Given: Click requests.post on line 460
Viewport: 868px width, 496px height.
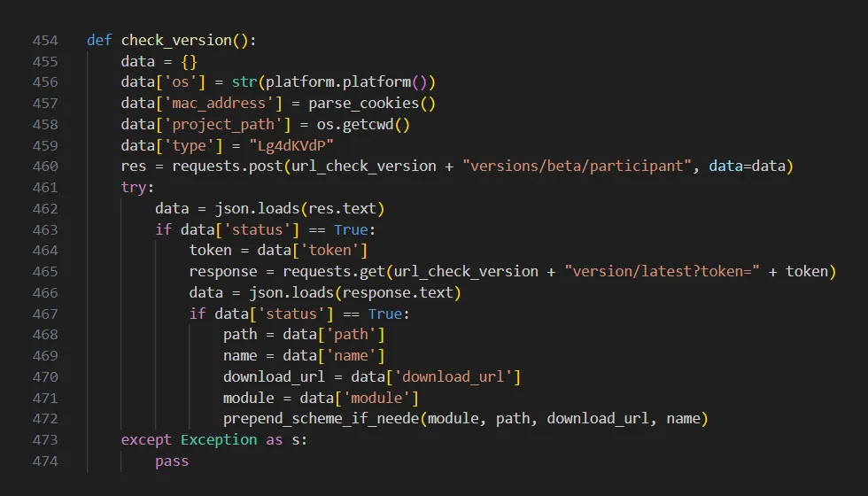Looking at the screenshot, I should pos(228,167).
